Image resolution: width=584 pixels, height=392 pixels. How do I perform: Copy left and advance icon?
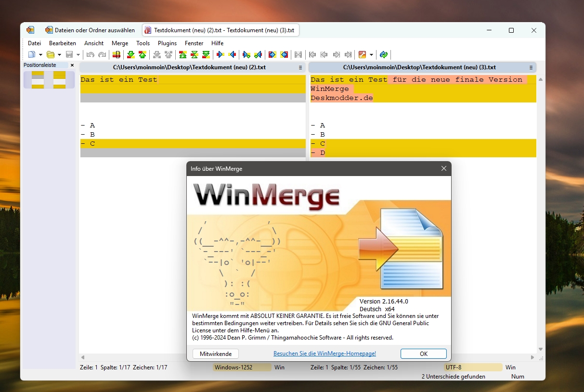tap(258, 55)
